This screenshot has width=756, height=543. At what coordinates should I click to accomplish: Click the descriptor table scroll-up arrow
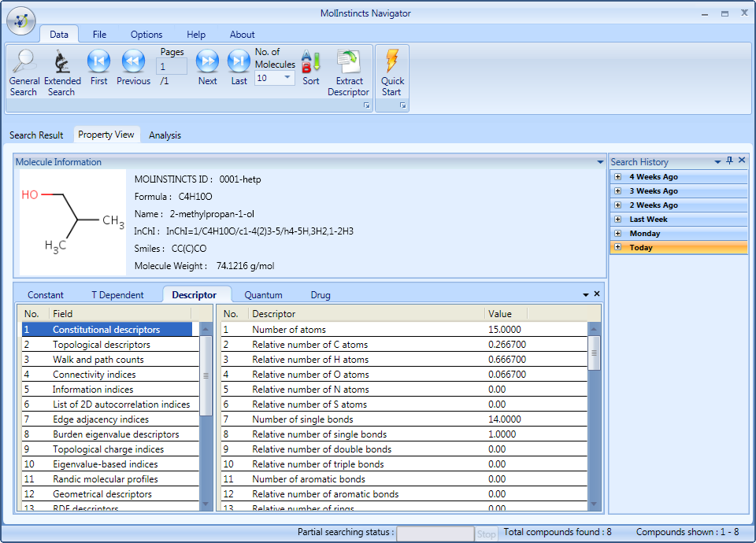point(594,329)
